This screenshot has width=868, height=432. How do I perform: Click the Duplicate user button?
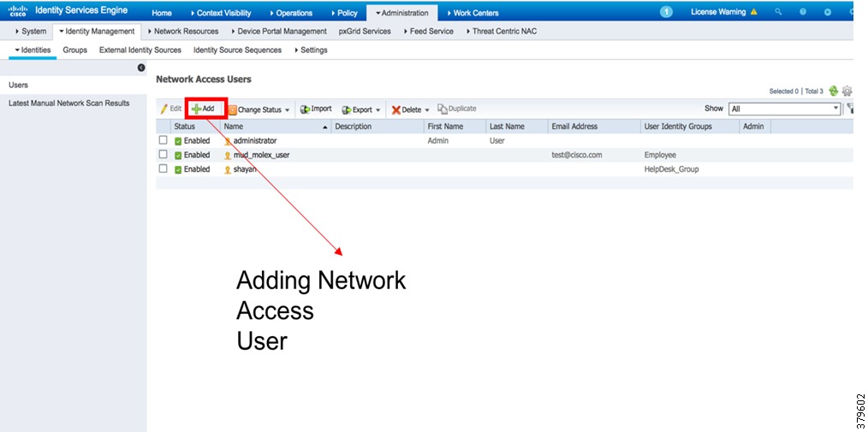coord(457,109)
